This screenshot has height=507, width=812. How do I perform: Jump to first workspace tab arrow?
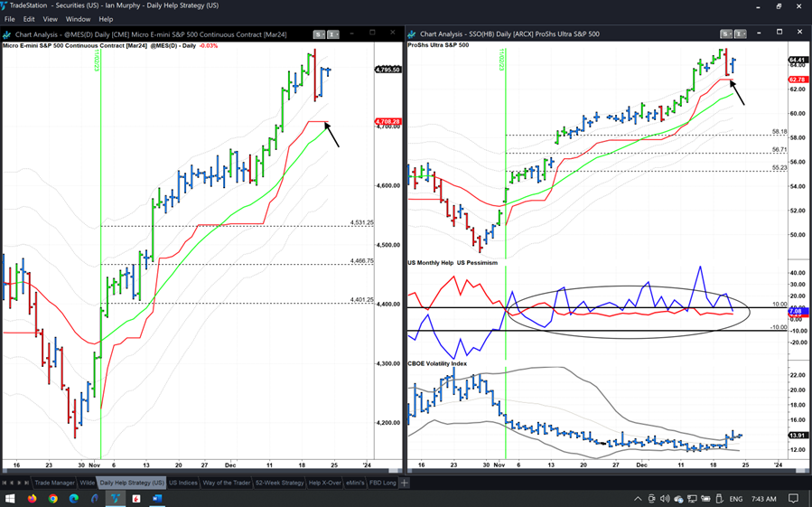click(5, 483)
